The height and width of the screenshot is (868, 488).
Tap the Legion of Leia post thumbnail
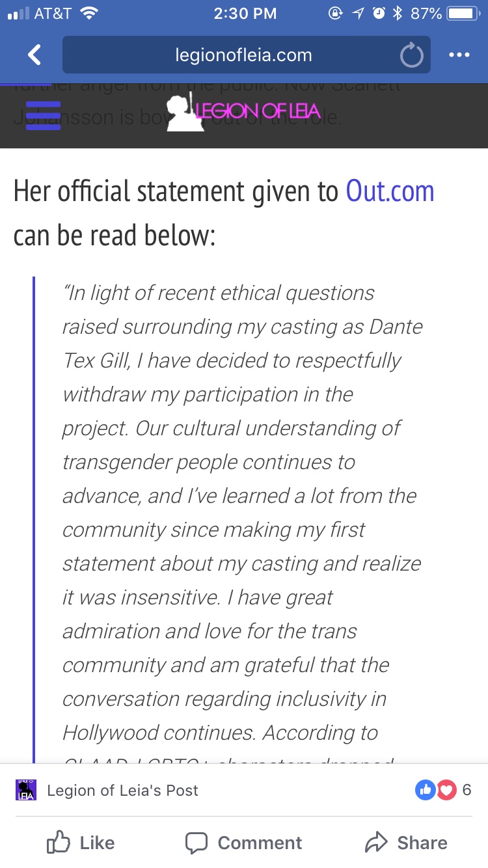26,790
